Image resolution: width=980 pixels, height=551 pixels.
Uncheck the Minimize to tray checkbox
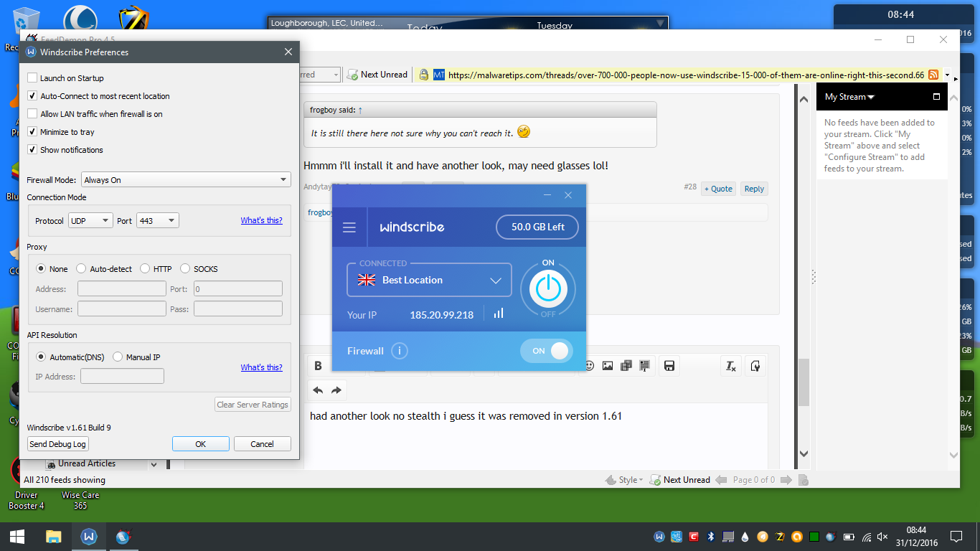(x=32, y=132)
